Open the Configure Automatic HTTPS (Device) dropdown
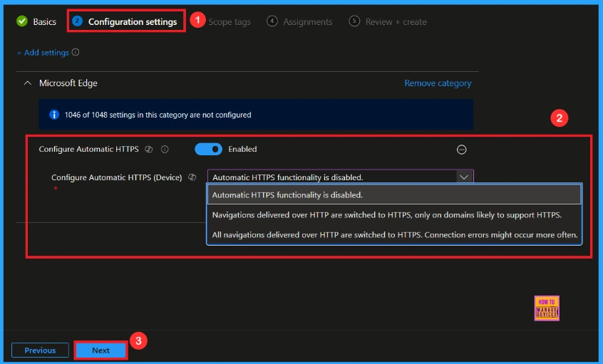The width and height of the screenshot is (603, 364). pos(340,177)
